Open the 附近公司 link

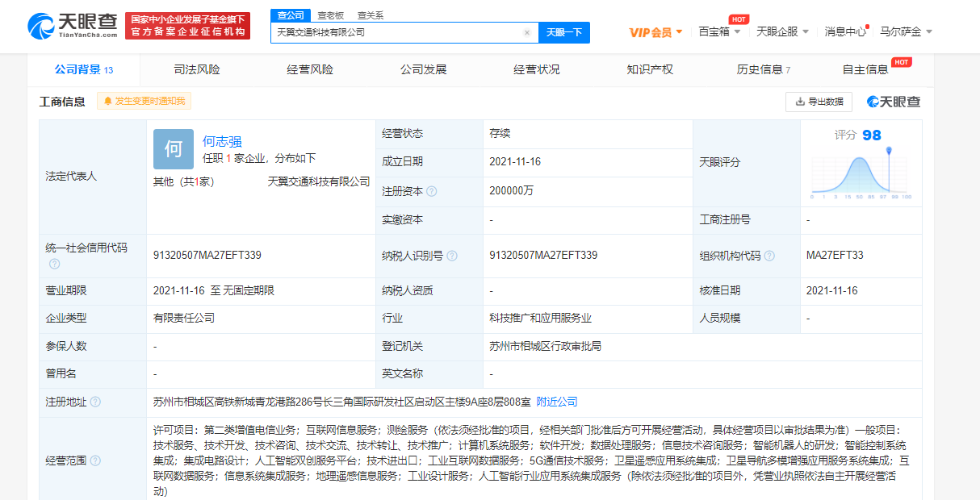557,402
